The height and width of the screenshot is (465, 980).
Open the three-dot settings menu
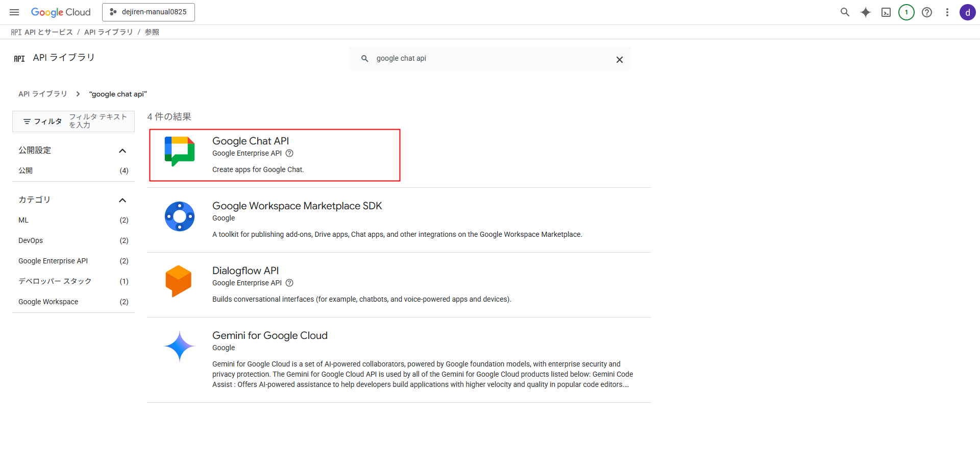[x=947, y=12]
